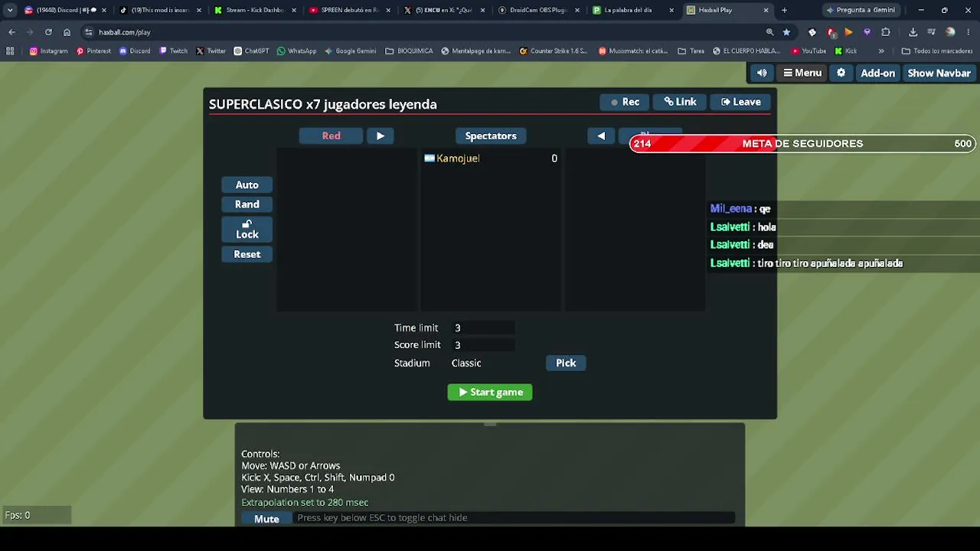Open the Time limit dropdown
Viewport: 980px width, 551px height.
(x=483, y=328)
